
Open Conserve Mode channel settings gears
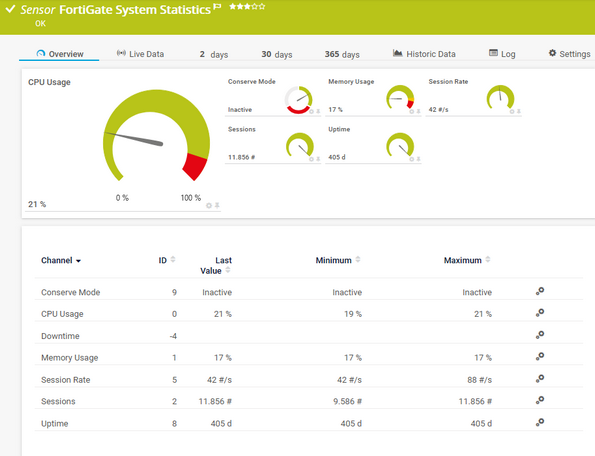pos(540,291)
